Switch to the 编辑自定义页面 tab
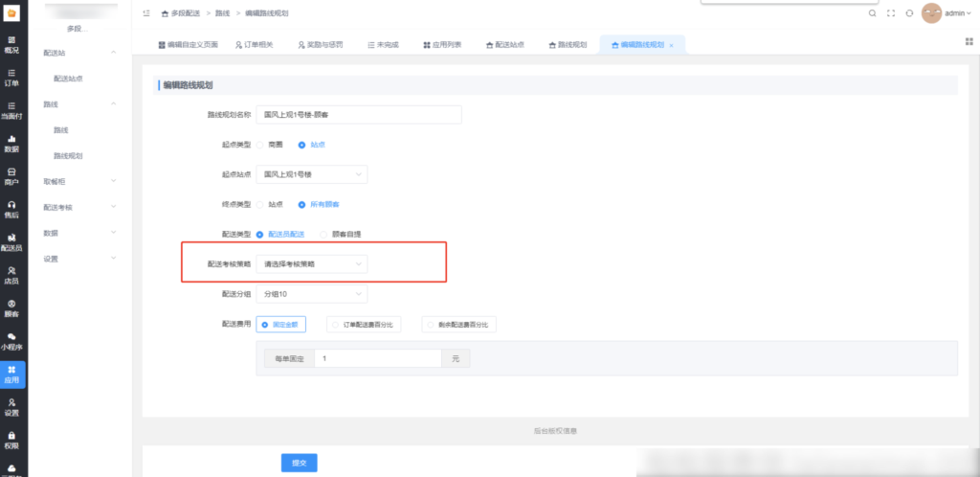The height and width of the screenshot is (477, 980). click(189, 45)
